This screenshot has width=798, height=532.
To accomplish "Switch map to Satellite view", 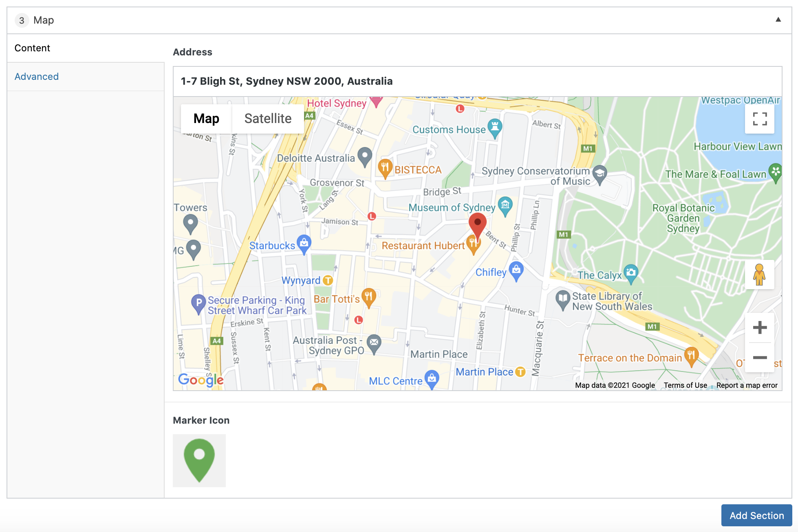I will pos(268,119).
